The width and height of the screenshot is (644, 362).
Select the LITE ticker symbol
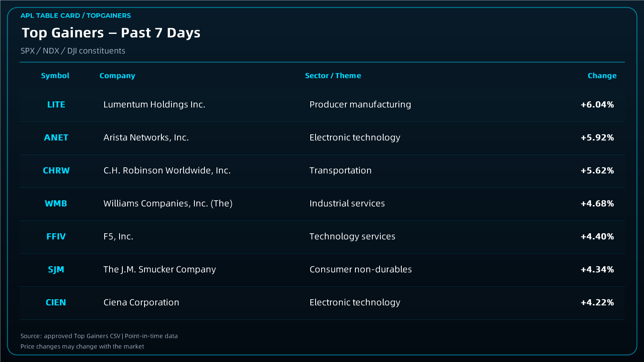[56, 105]
